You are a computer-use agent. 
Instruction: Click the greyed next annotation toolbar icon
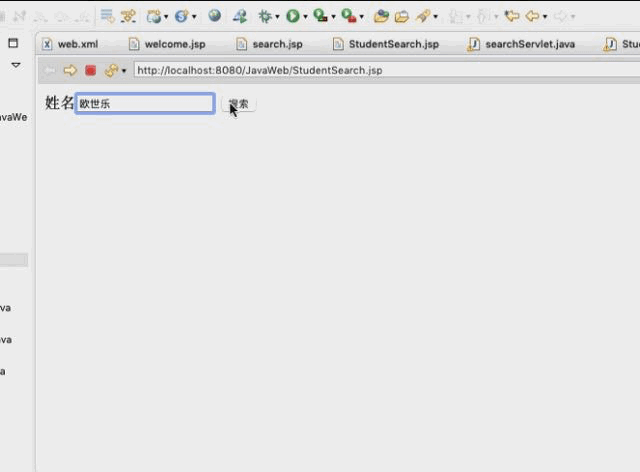click(456, 16)
